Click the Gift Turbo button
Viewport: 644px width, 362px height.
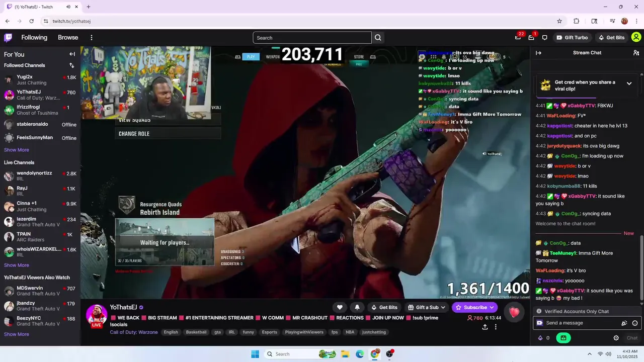coord(572,38)
